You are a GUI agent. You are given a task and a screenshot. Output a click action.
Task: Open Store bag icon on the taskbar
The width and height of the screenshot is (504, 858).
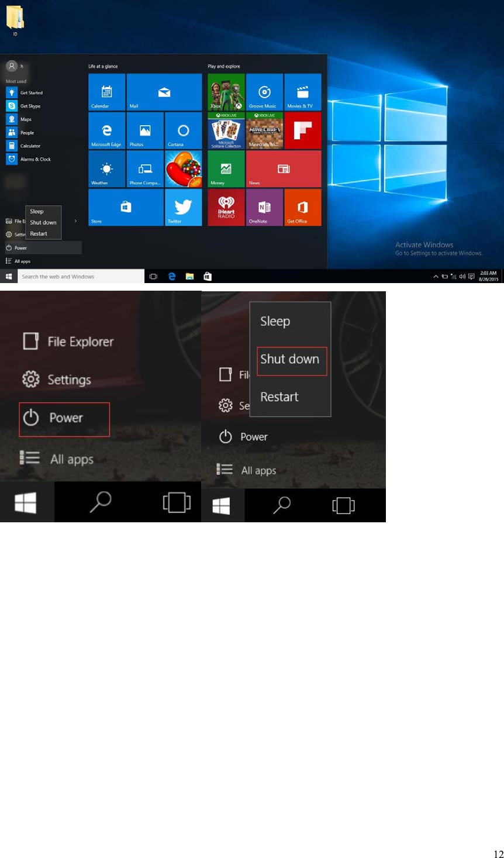click(208, 277)
